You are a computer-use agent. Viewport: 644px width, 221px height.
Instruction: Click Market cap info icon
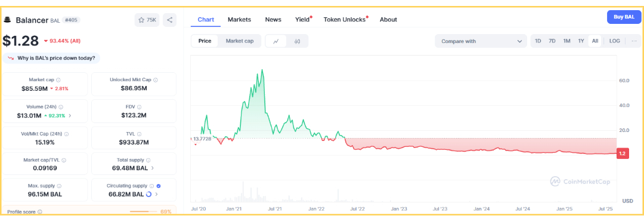tap(58, 80)
